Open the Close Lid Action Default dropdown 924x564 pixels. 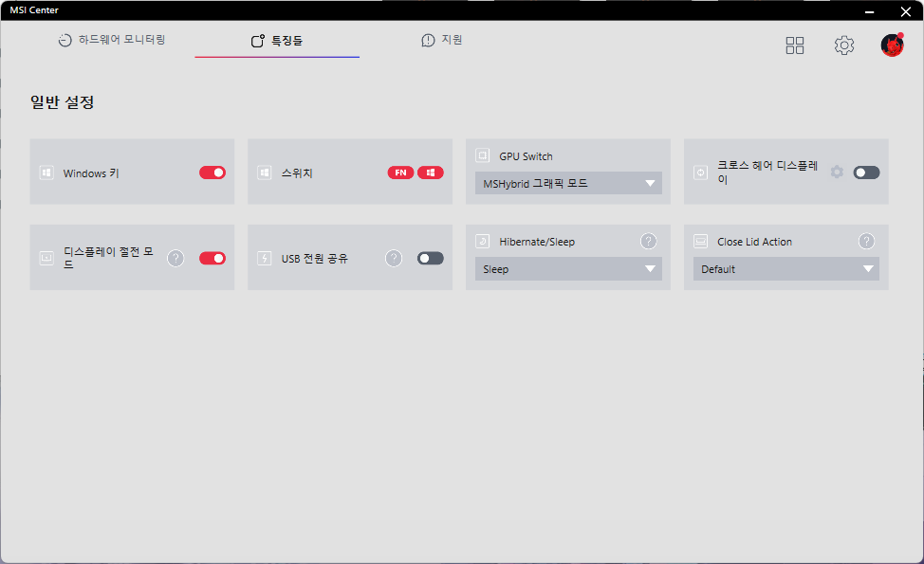pyautogui.click(x=786, y=269)
